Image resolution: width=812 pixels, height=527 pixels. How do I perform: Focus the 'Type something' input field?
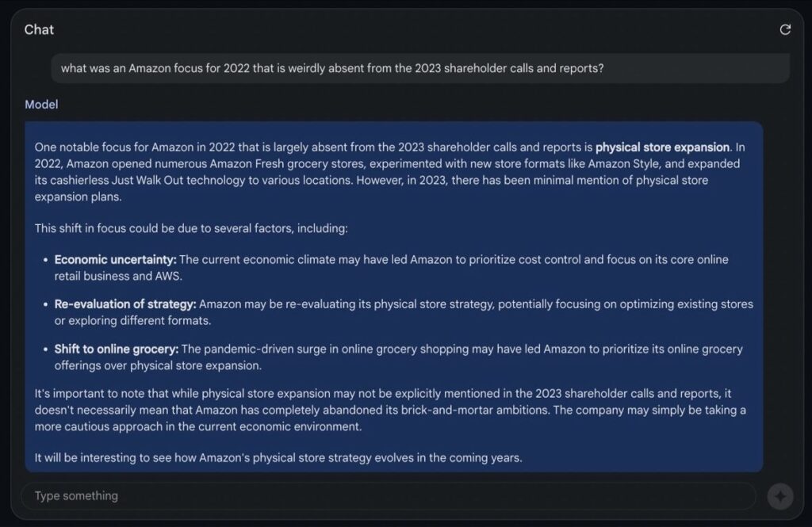coord(387,496)
